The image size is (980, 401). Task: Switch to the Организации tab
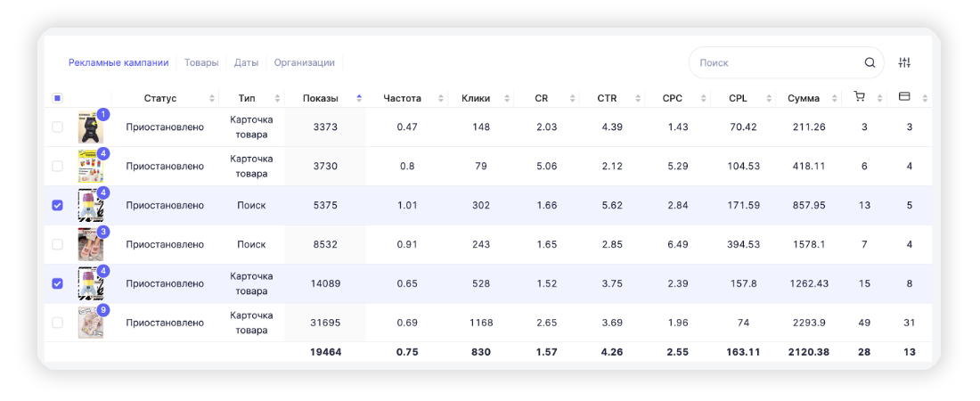(305, 63)
